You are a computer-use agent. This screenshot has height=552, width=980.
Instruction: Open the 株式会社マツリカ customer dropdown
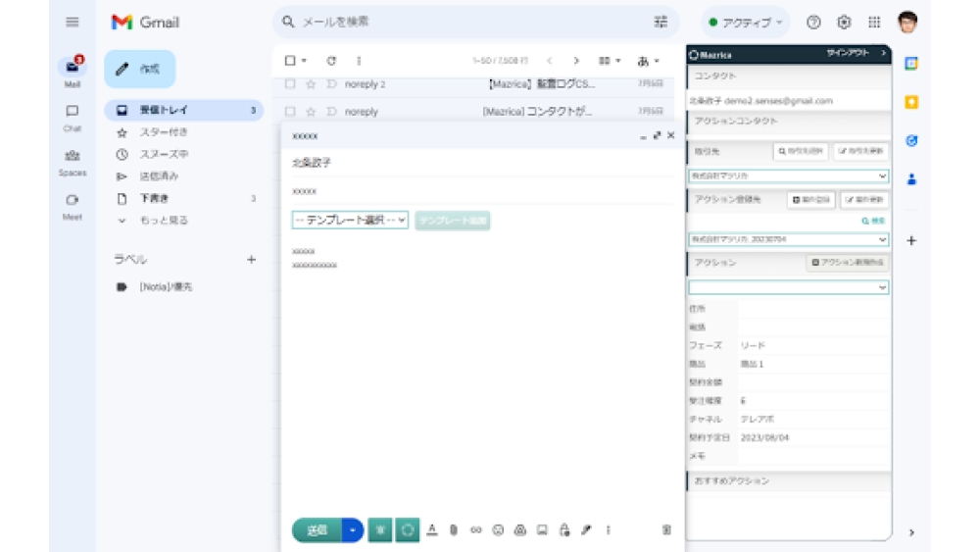click(789, 176)
